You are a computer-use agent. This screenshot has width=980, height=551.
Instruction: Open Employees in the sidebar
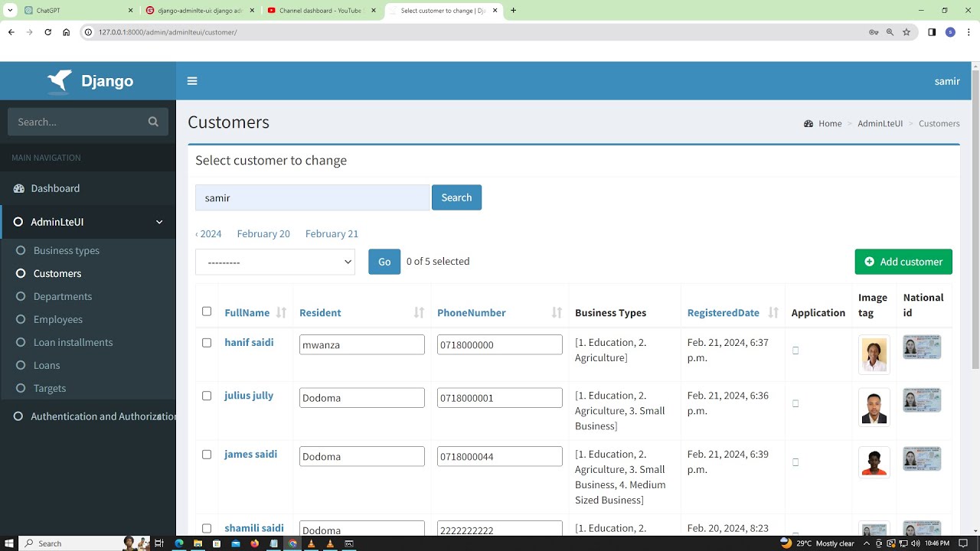57,319
